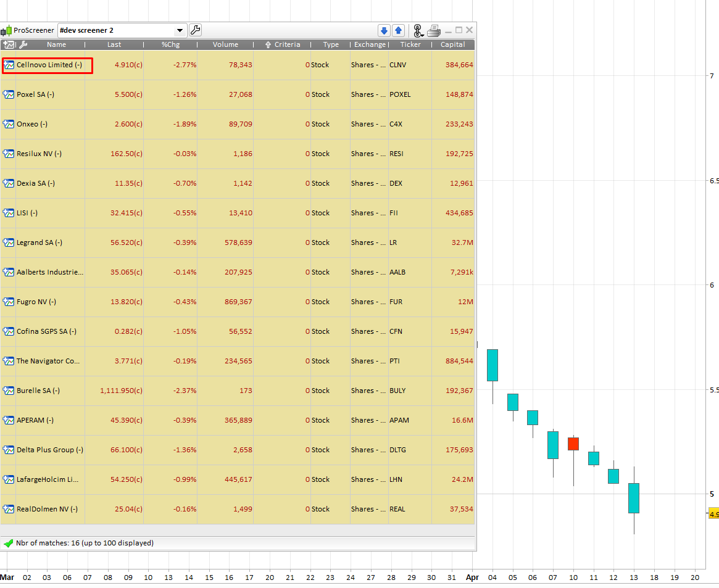Sort by the Capital column header
Image resolution: width=719 pixels, height=588 pixels.
pyautogui.click(x=452, y=44)
